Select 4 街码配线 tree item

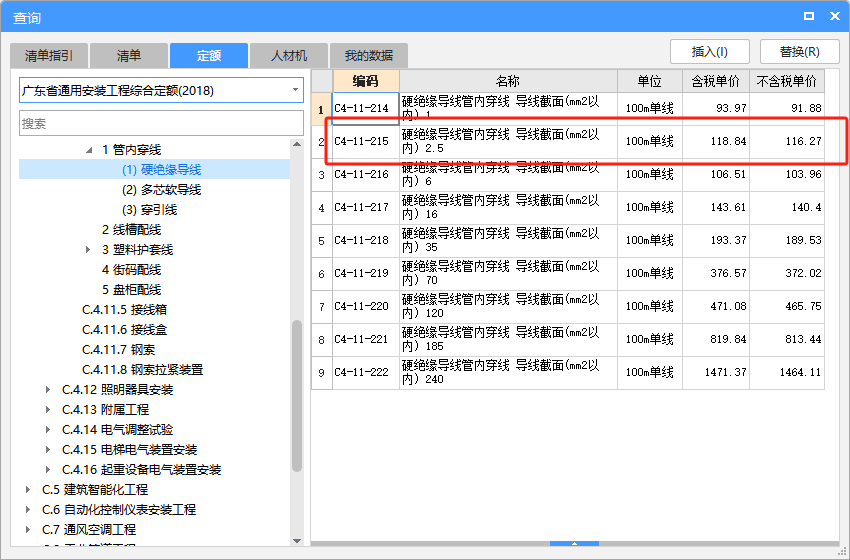[131, 270]
